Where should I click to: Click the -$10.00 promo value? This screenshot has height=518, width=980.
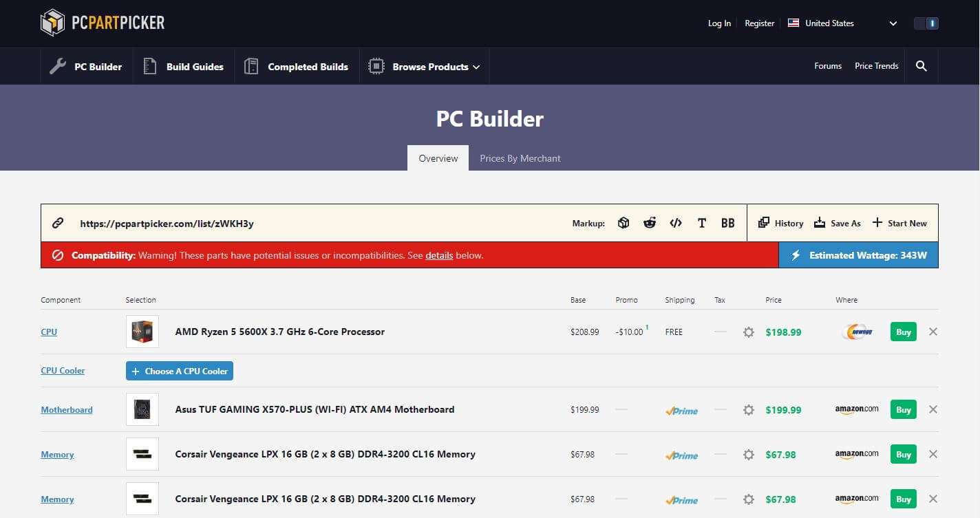(629, 332)
